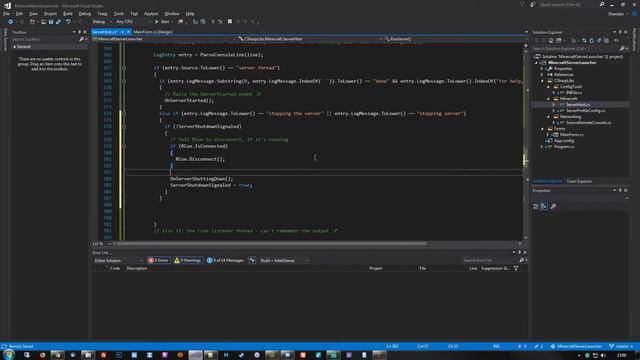Viewport: 640px width, 360px height.
Task: Click the Navigate Backward toolbar icon
Action: tap(11, 22)
